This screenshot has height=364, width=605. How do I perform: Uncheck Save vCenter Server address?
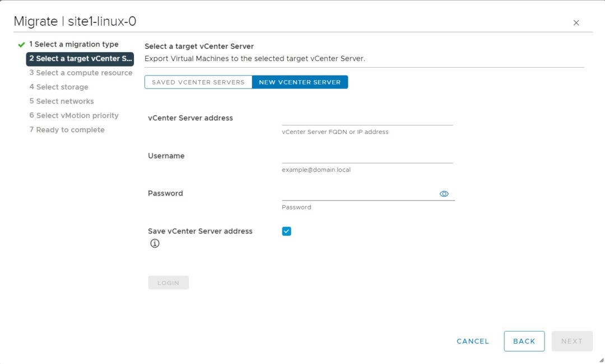pyautogui.click(x=286, y=231)
